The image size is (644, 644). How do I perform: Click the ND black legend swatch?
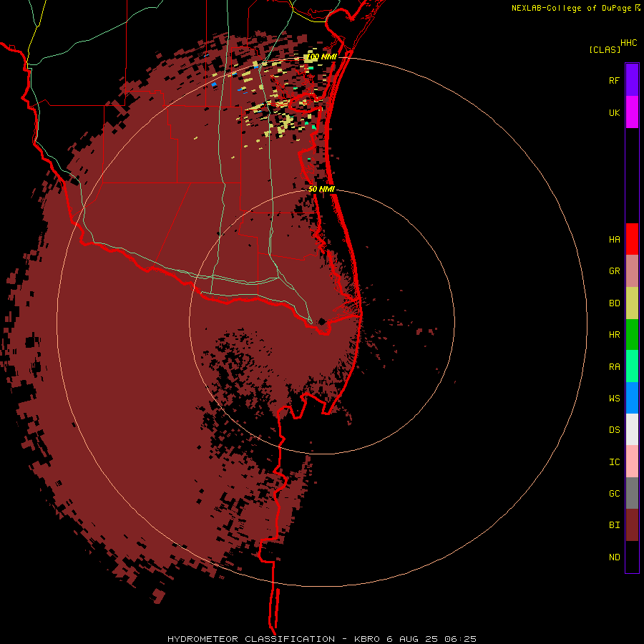(x=632, y=557)
